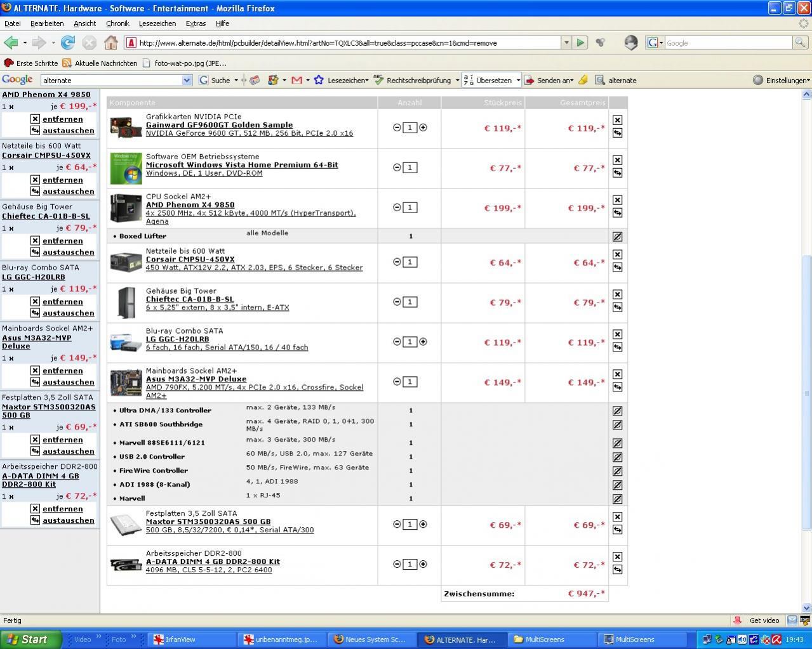Open Einstellungen dropdown in Google toolbar
The image size is (812, 649).
[782, 81]
